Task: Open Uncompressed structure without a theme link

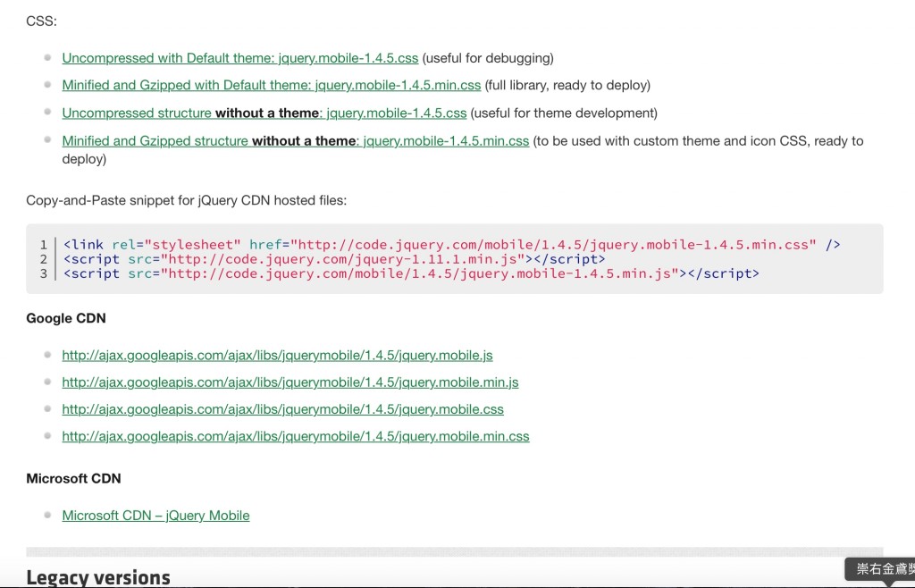Action: pos(264,113)
